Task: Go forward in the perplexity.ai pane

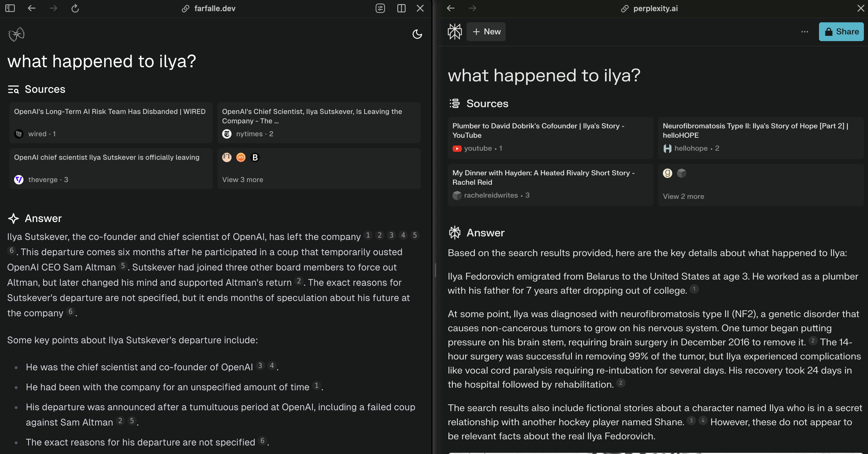Action: click(472, 8)
